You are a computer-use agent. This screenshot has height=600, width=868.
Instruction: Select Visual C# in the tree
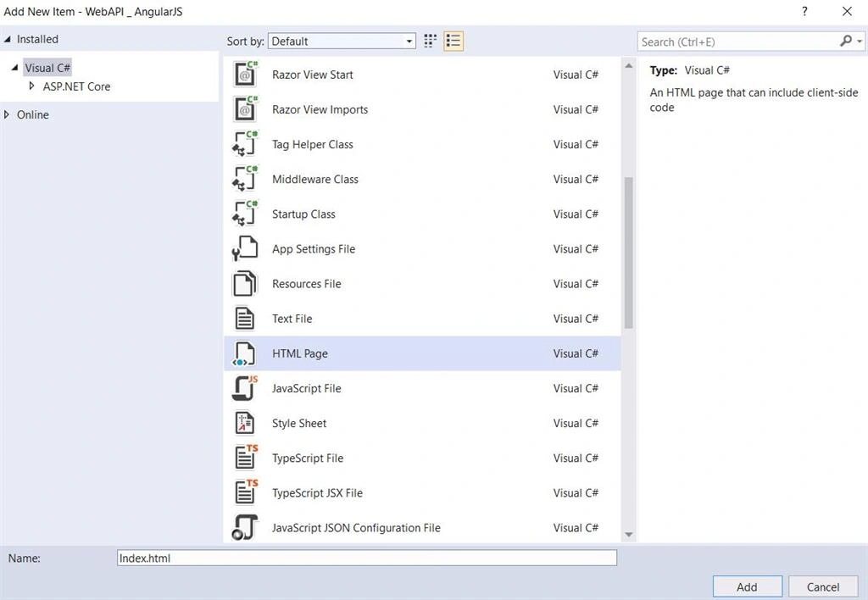(47, 68)
